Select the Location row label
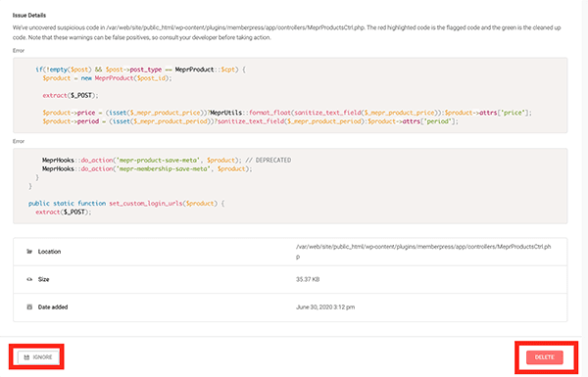Screen dimensions: 588x377 [x=49, y=252]
